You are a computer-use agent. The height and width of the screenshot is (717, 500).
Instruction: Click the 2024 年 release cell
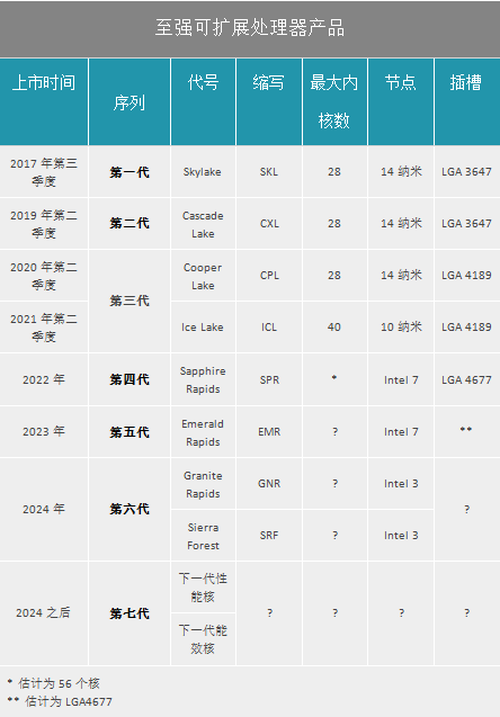click(44, 509)
